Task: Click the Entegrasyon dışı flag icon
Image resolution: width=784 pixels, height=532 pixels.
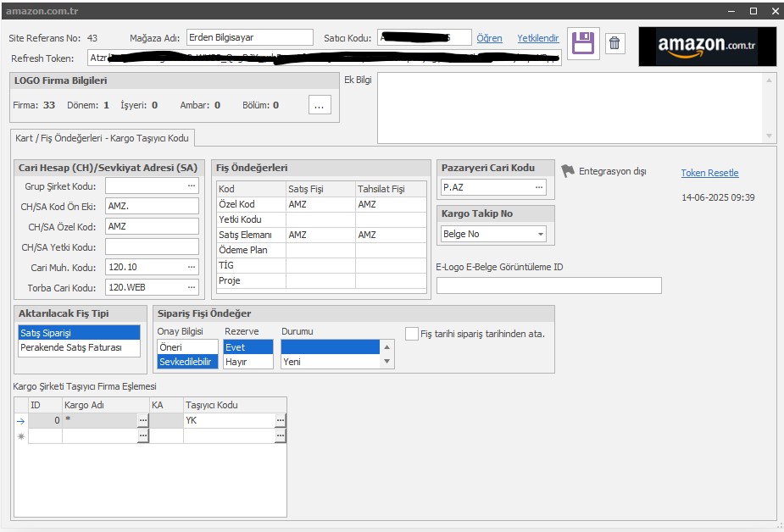Action: pyautogui.click(x=568, y=171)
